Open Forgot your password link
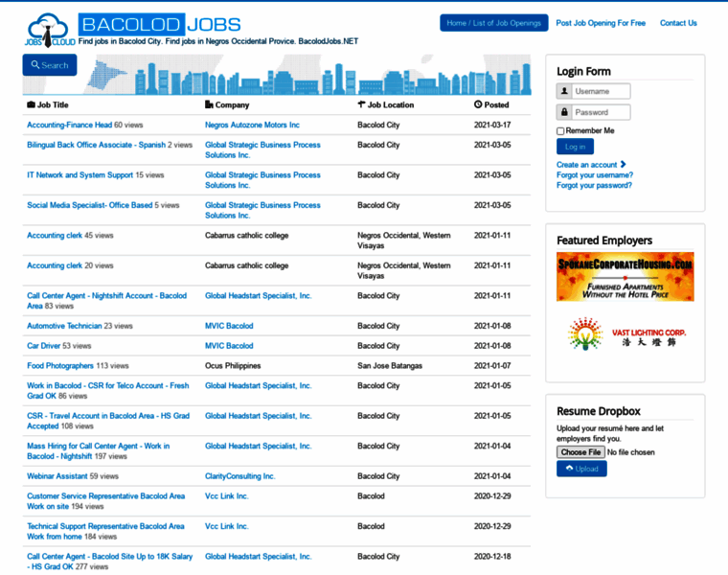Image resolution: width=728 pixels, height=575 pixels. (x=594, y=185)
